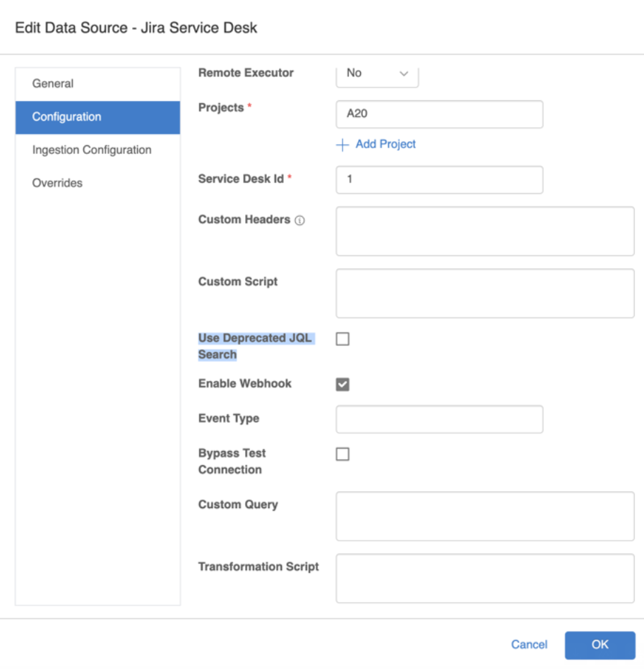
Task: Click the Event Type input field
Action: pyautogui.click(x=439, y=419)
